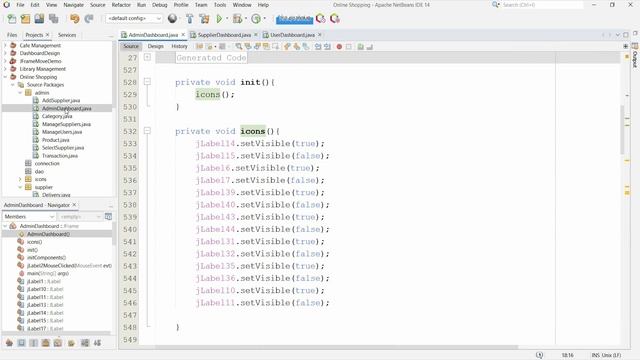Image resolution: width=640 pixels, height=360 pixels.
Task: Select Category.java in the project tree
Action: tap(57, 116)
